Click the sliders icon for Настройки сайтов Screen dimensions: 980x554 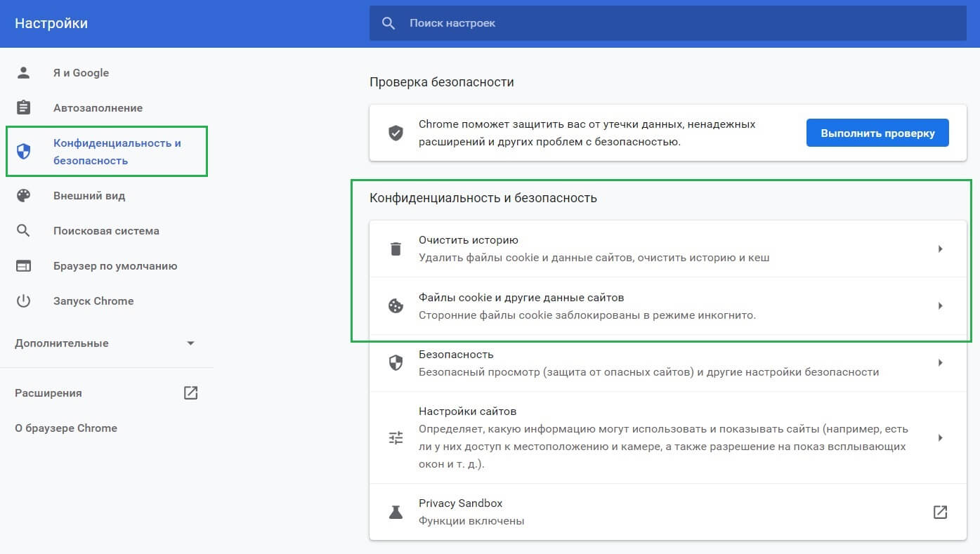tap(396, 437)
